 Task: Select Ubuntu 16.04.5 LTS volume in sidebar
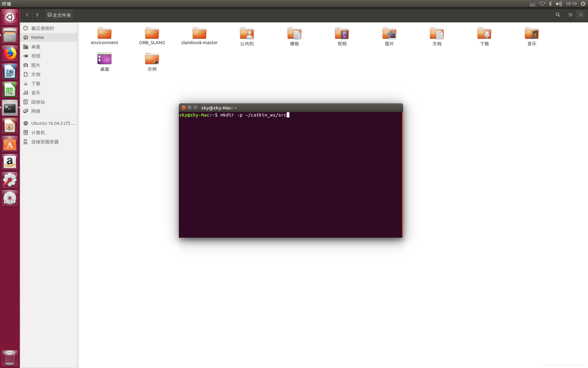(x=49, y=123)
